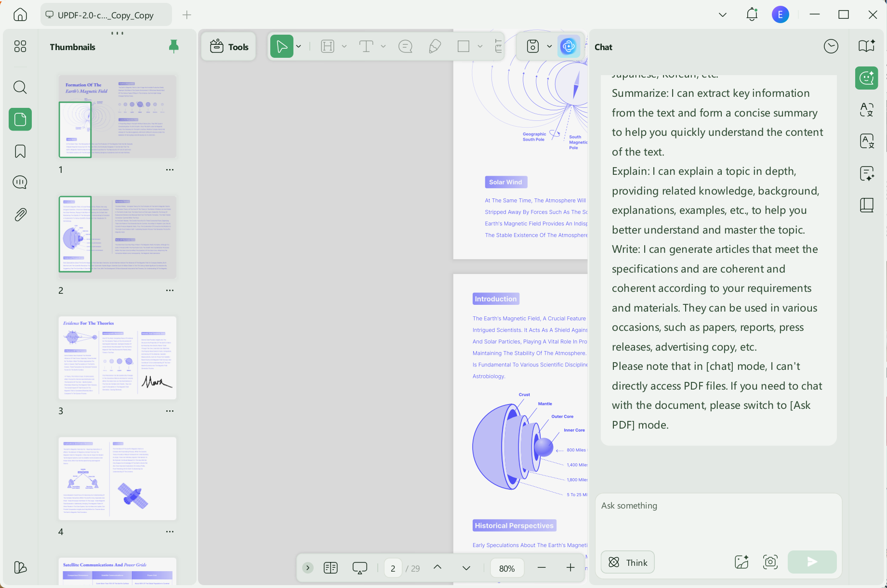Image resolution: width=887 pixels, height=588 pixels.
Task: Open more options for page 1
Action: pos(170,170)
